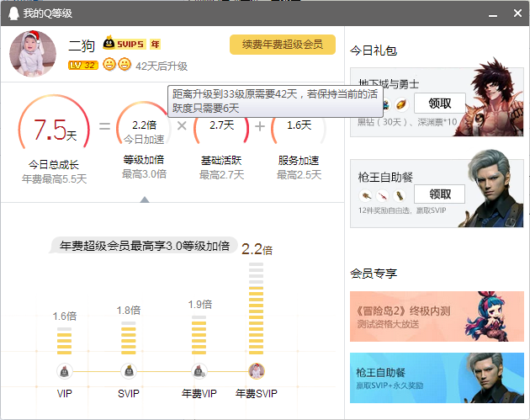Image resolution: width=530 pixels, height=420 pixels.
Task: Click the SVIP5 membership badge
Action: tap(125, 44)
